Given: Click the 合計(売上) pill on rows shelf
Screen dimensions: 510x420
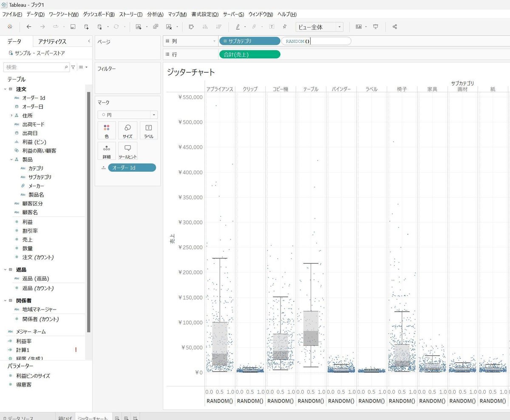Looking at the screenshot, I should (x=249, y=54).
